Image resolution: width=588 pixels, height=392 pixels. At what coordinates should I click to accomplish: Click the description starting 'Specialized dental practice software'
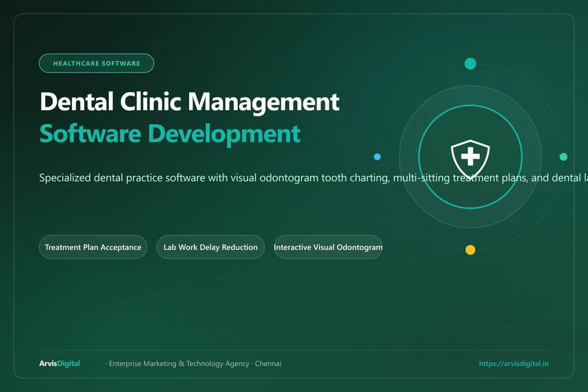coord(314,177)
